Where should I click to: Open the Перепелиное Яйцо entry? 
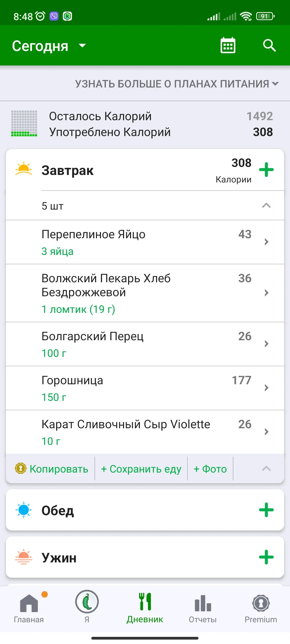click(145, 242)
